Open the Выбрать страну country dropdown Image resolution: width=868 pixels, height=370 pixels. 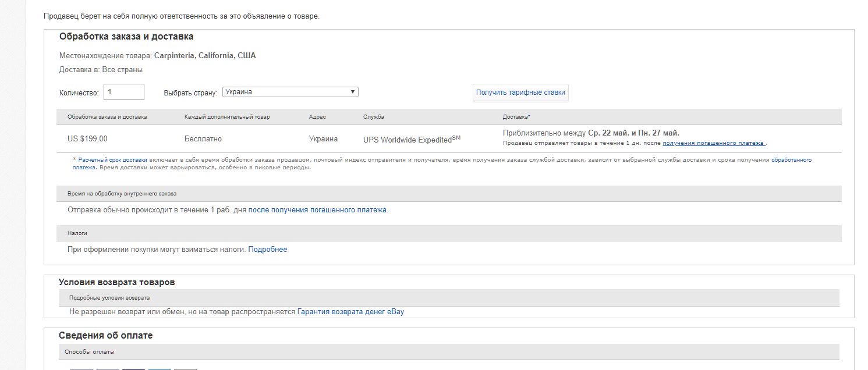click(290, 92)
